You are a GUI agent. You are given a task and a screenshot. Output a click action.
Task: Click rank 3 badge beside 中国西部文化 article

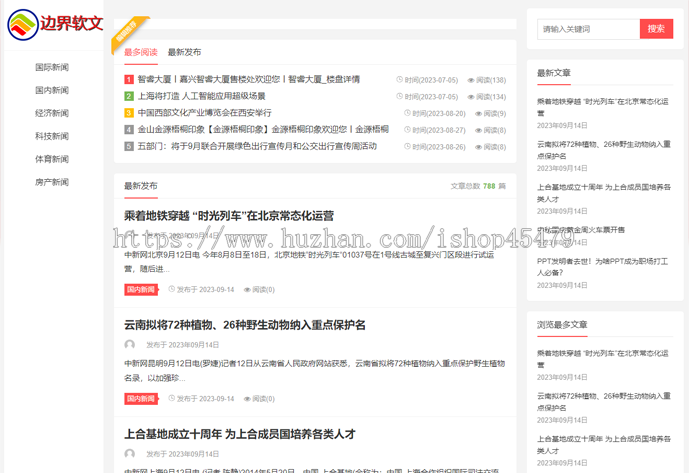pos(129,113)
